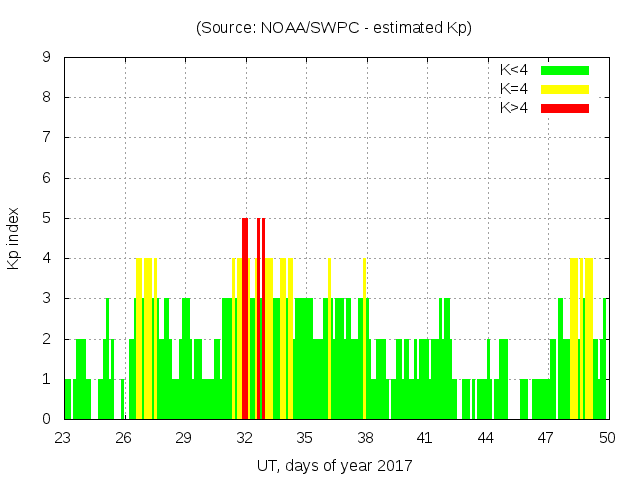Viewport: 640px width, 480px height.
Task: Click the red K>4 legend swatch
Action: [565, 108]
